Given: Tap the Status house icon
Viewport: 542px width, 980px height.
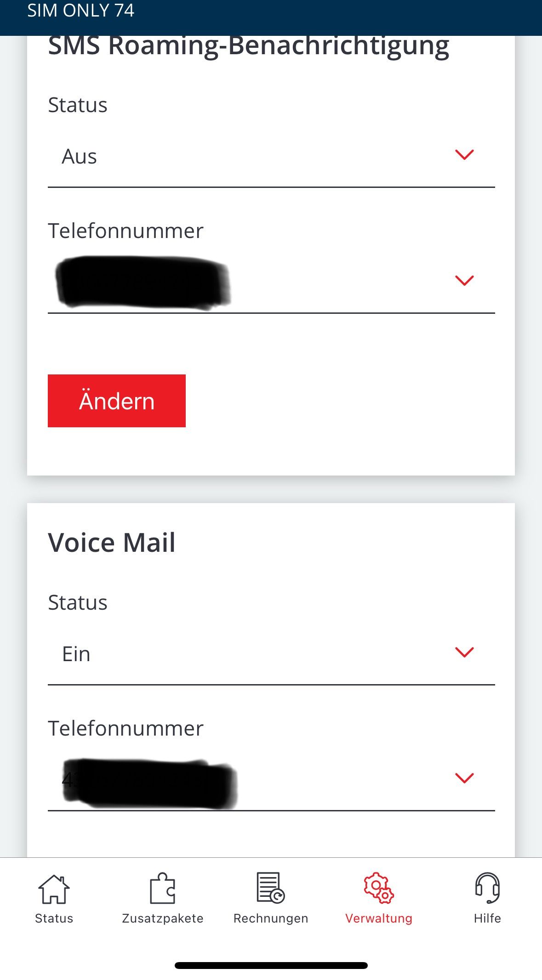Looking at the screenshot, I should pos(54,889).
